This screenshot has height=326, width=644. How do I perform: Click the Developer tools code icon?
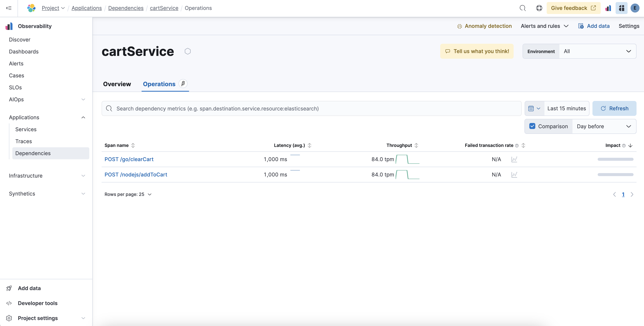(x=9, y=303)
